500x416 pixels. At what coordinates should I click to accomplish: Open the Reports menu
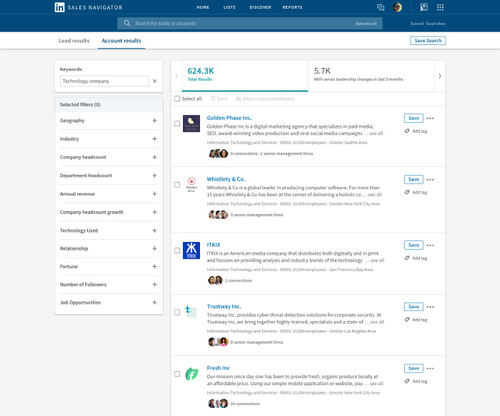(x=292, y=7)
